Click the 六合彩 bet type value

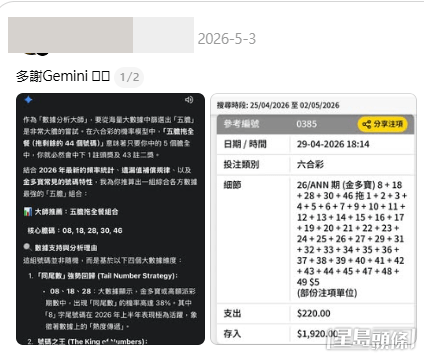(310, 164)
